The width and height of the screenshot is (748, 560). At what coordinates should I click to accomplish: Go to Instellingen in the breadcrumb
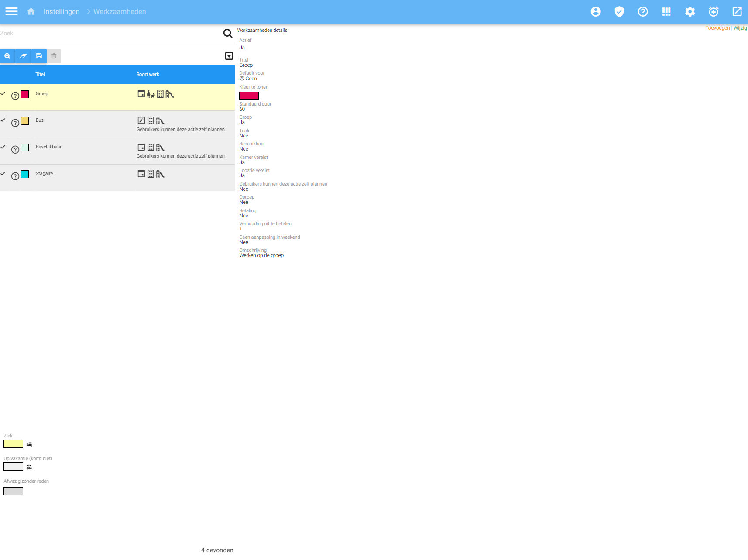(62, 12)
